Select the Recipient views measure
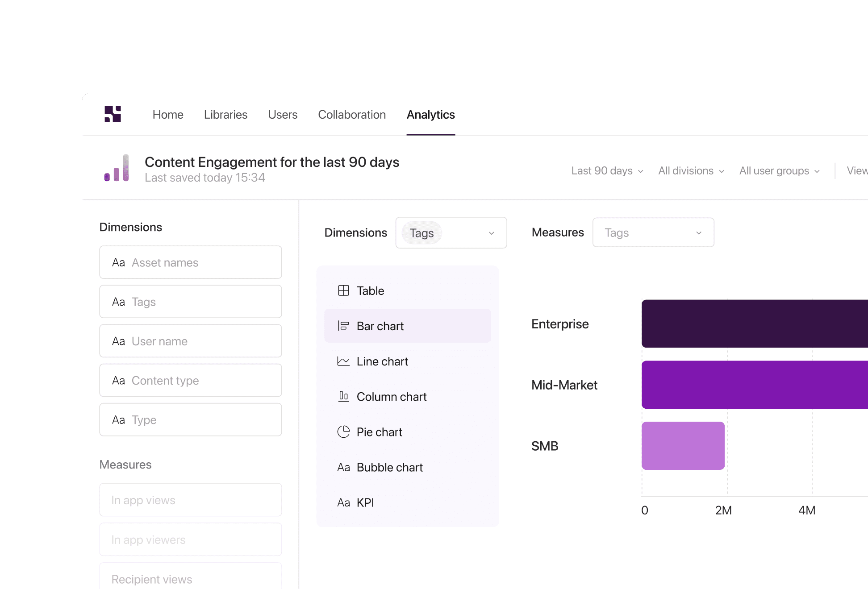 point(191,577)
